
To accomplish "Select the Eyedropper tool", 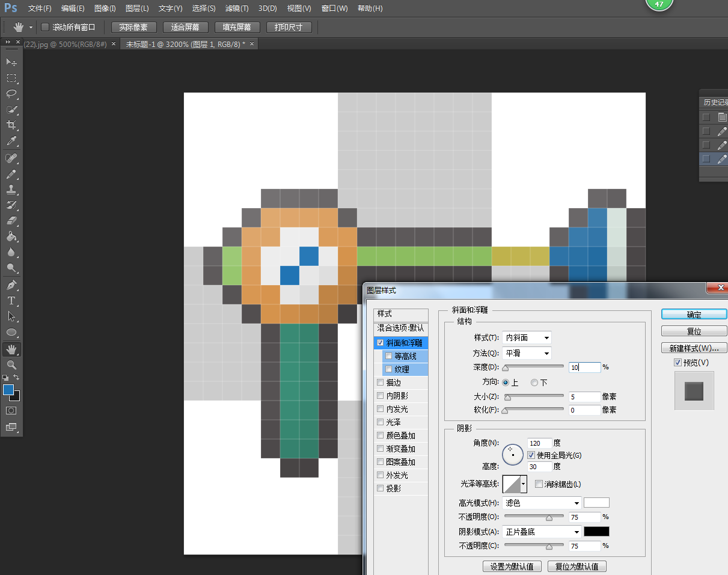I will coord(11,141).
